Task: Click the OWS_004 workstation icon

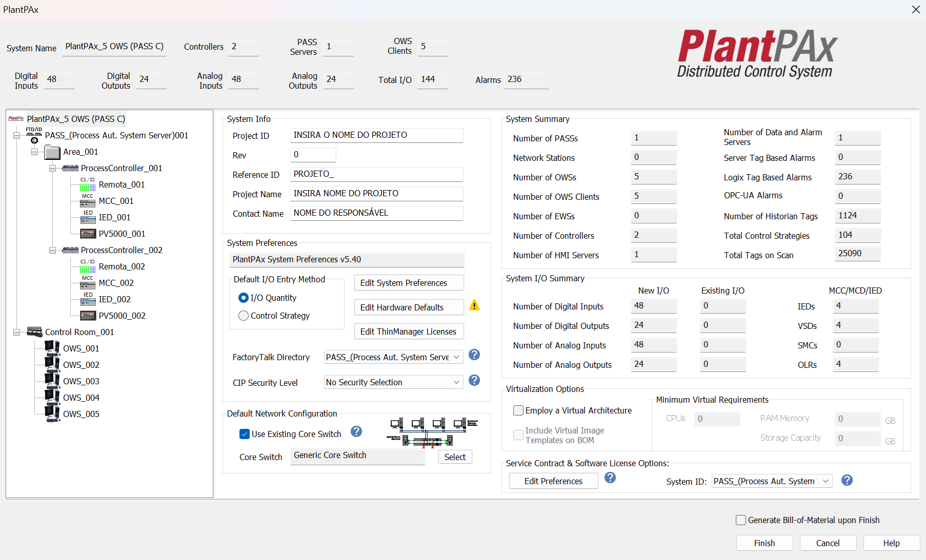Action: tap(52, 398)
